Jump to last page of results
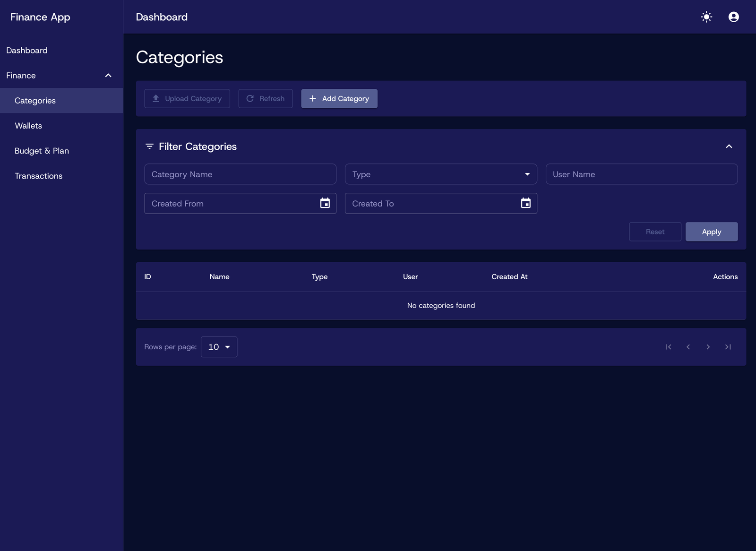 (728, 347)
